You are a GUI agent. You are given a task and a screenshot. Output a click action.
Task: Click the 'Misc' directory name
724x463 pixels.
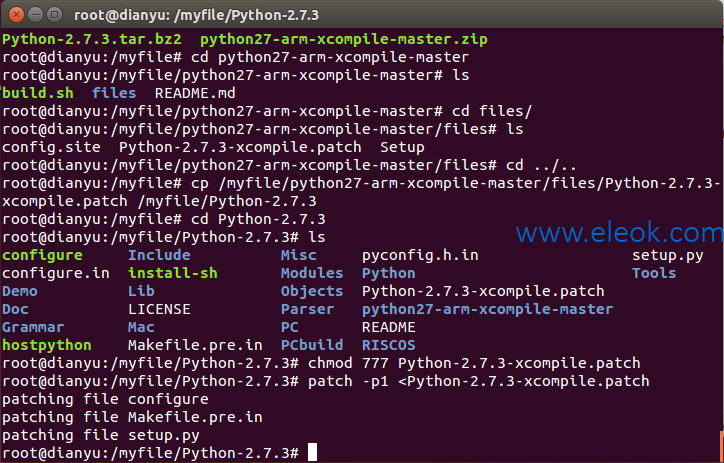pyautogui.click(x=299, y=255)
